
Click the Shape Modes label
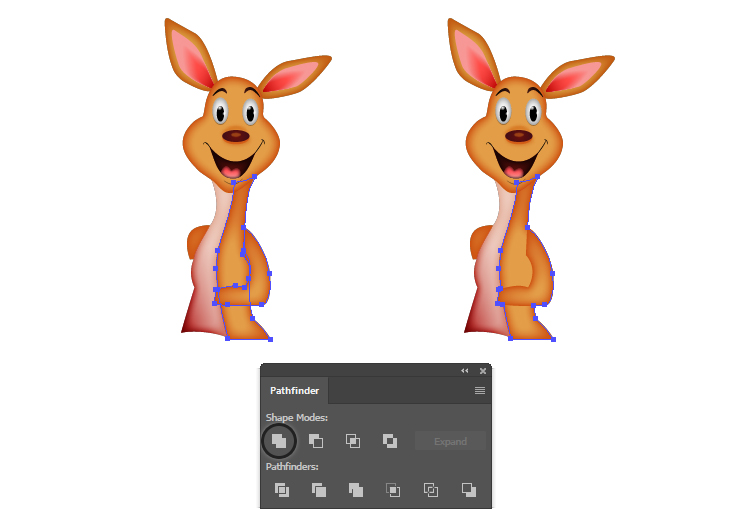[297, 417]
